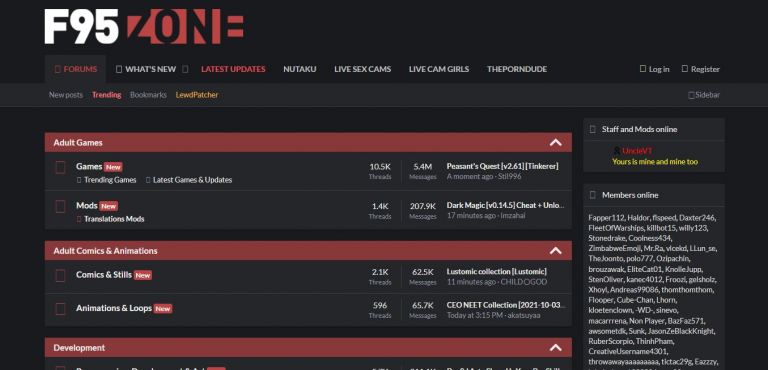Screen dimensions: 768x370
Task: Click the Trending Games small icon
Action: [x=79, y=180]
